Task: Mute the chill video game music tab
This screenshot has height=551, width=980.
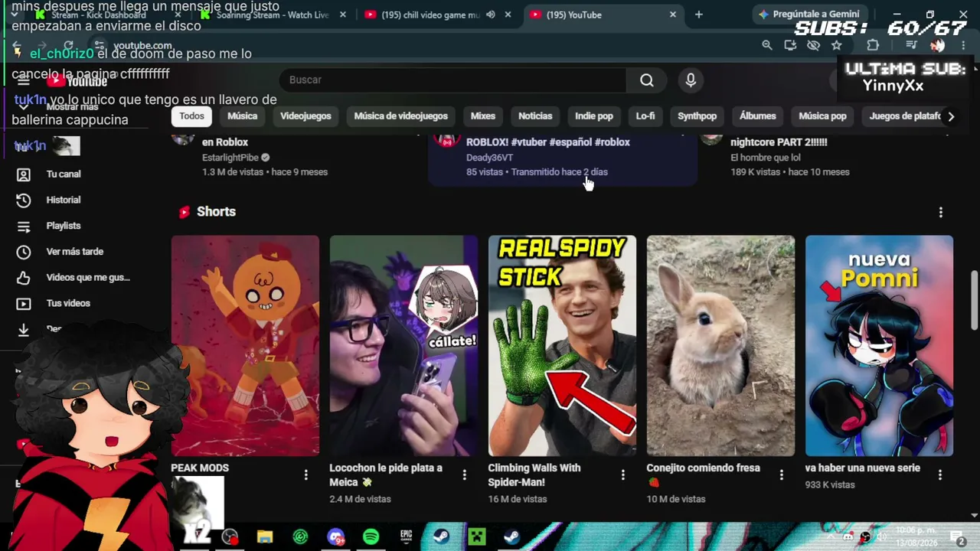Action: [x=491, y=15]
